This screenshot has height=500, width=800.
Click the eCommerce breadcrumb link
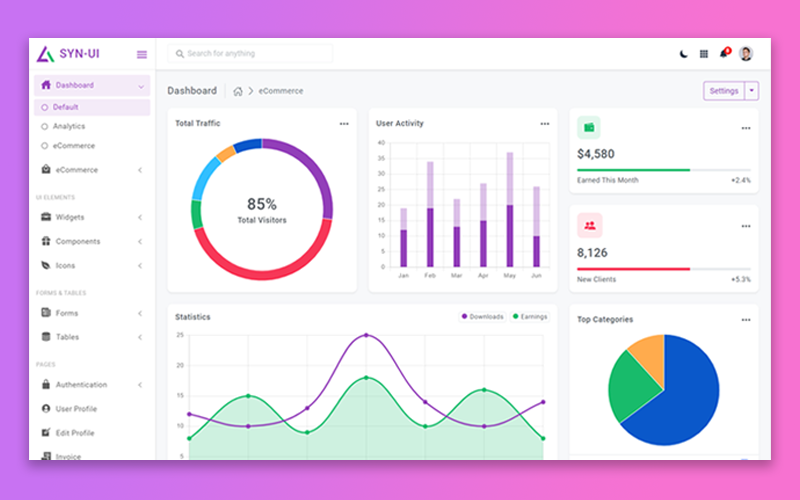coord(281,91)
